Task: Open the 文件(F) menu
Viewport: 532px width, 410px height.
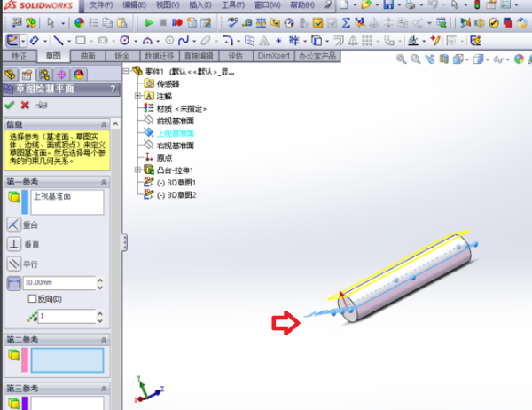Action: tap(101, 4)
